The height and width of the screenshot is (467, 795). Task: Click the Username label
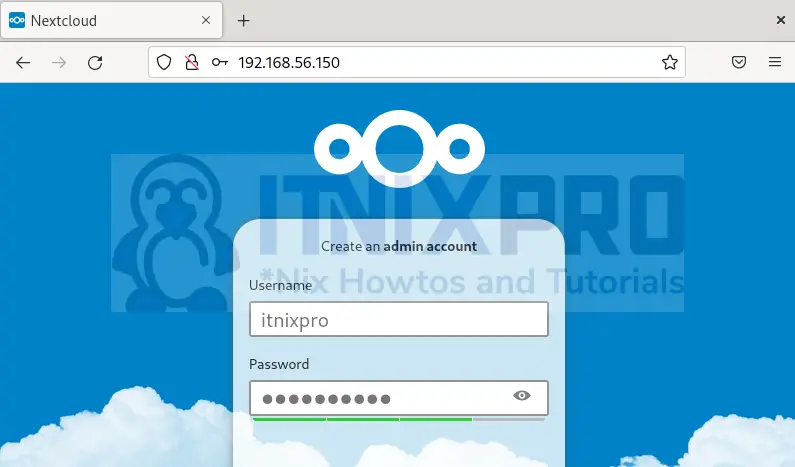click(280, 285)
